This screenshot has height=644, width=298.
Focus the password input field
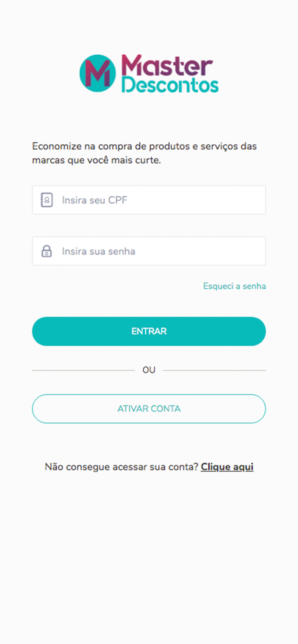tap(149, 251)
